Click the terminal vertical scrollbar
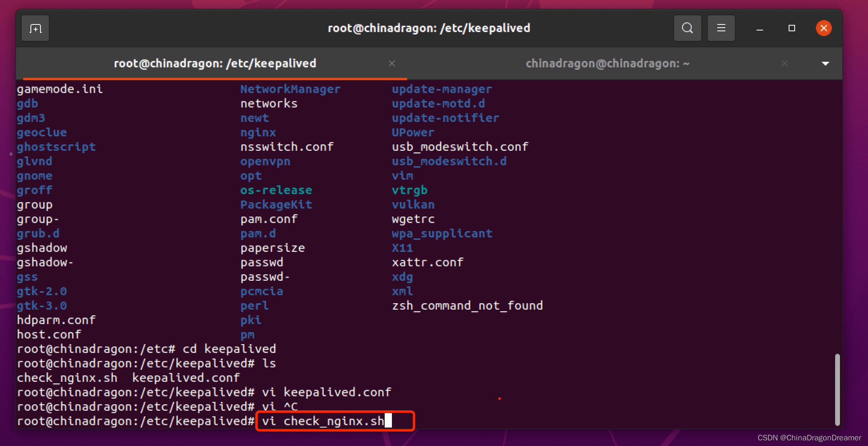The height and width of the screenshot is (446, 868). tap(837, 389)
